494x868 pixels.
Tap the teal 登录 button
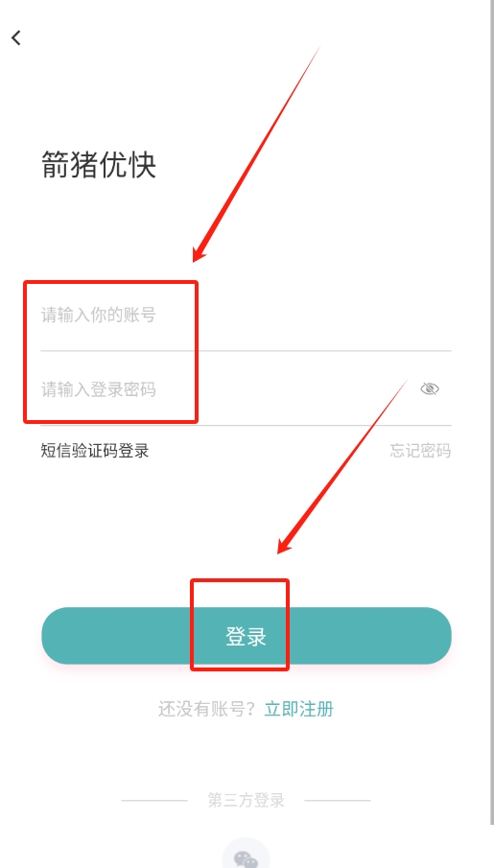[247, 636]
